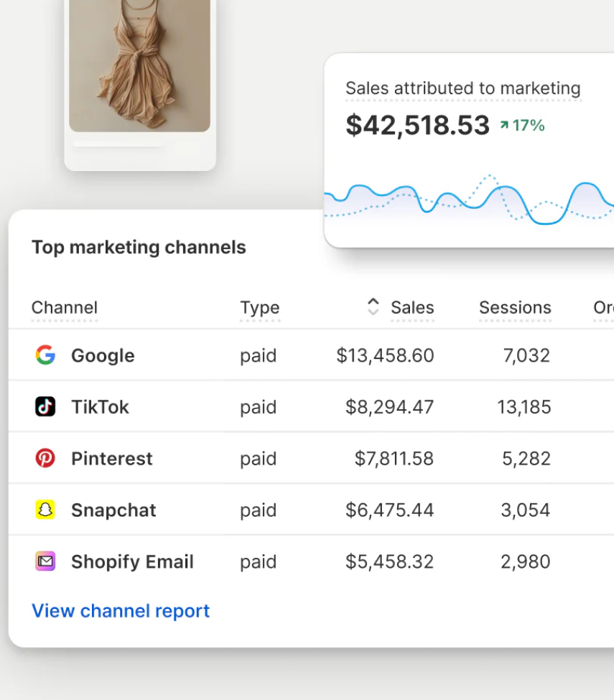Click the Type column header
614x700 pixels.
click(260, 307)
